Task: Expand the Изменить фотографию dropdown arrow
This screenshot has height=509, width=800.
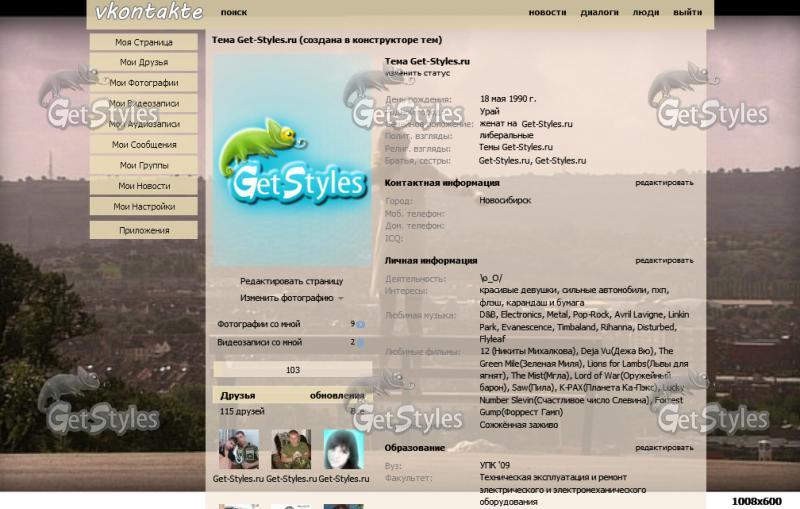Action: (341, 298)
